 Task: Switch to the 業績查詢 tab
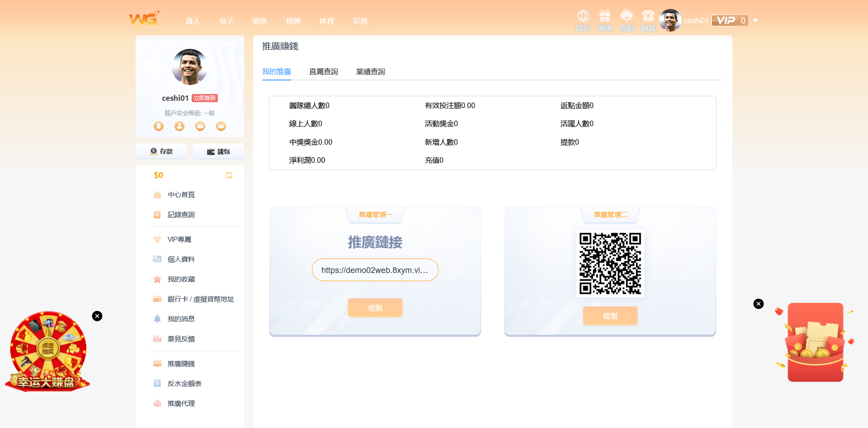point(370,72)
